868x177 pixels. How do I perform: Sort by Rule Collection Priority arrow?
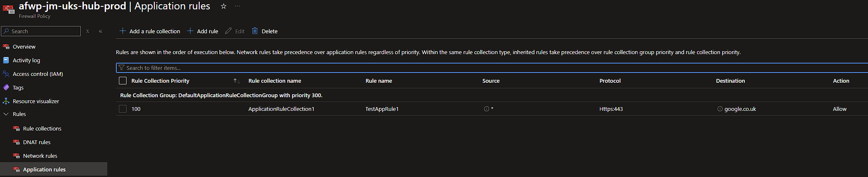236,81
